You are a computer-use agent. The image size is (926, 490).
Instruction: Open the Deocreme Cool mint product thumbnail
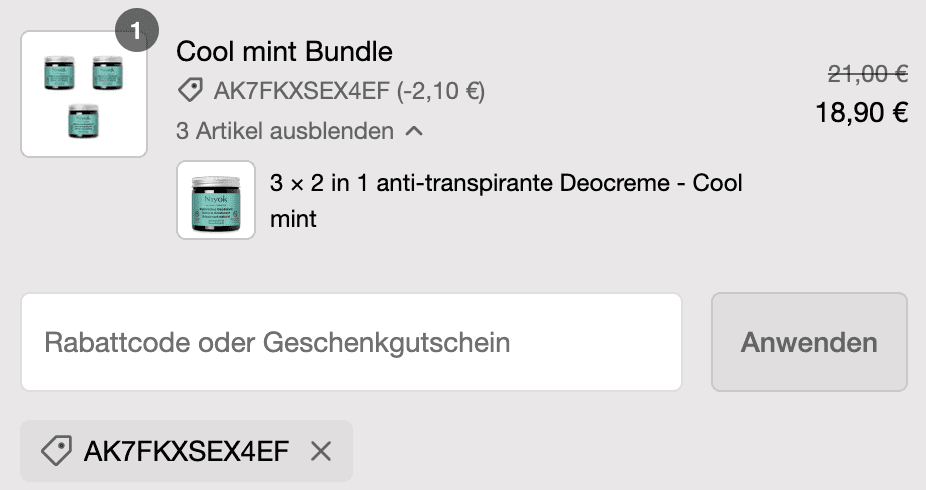click(x=216, y=200)
